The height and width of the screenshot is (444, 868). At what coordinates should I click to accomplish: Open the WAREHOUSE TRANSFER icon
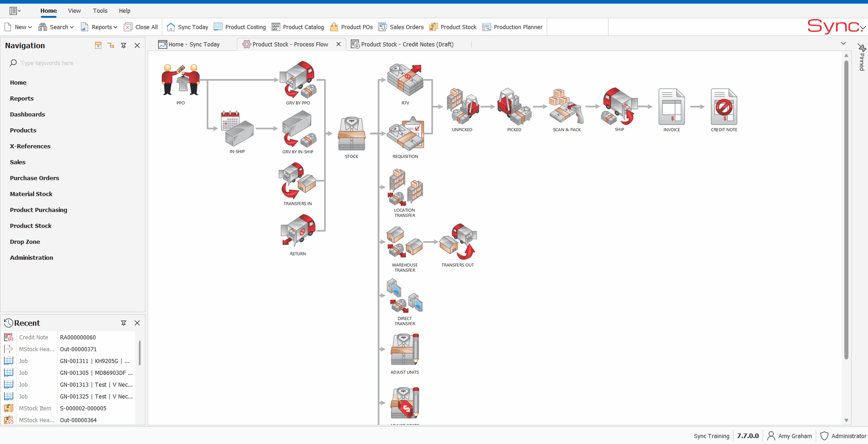[404, 242]
